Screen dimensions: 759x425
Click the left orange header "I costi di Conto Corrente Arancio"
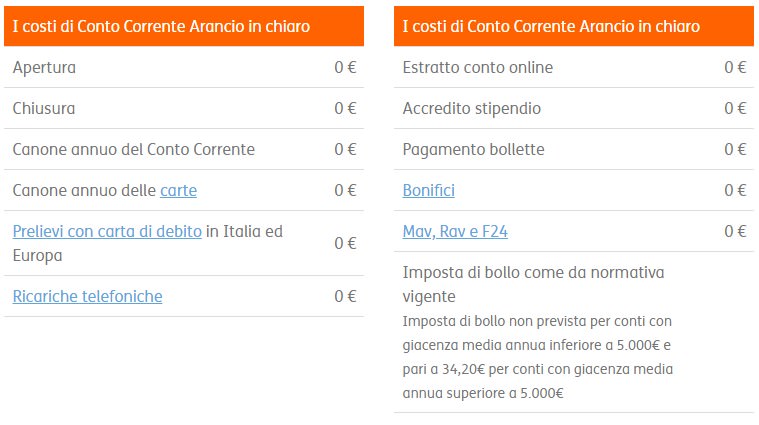(x=184, y=26)
